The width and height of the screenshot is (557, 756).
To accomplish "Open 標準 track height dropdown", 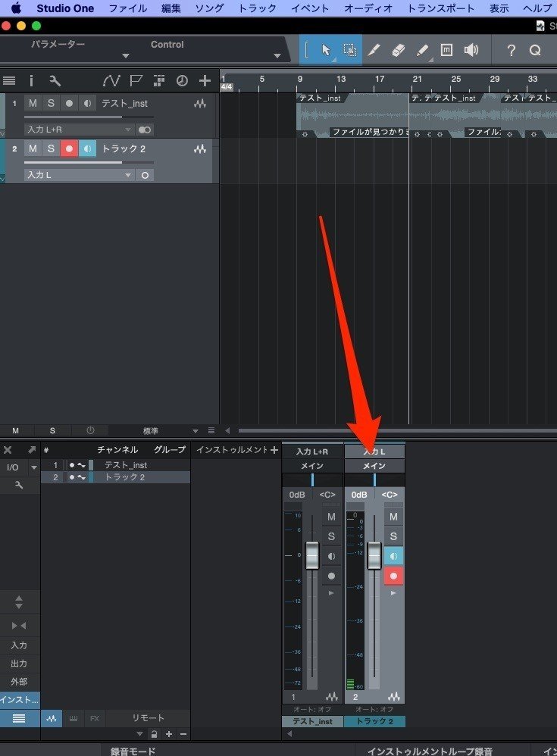I will (195, 430).
